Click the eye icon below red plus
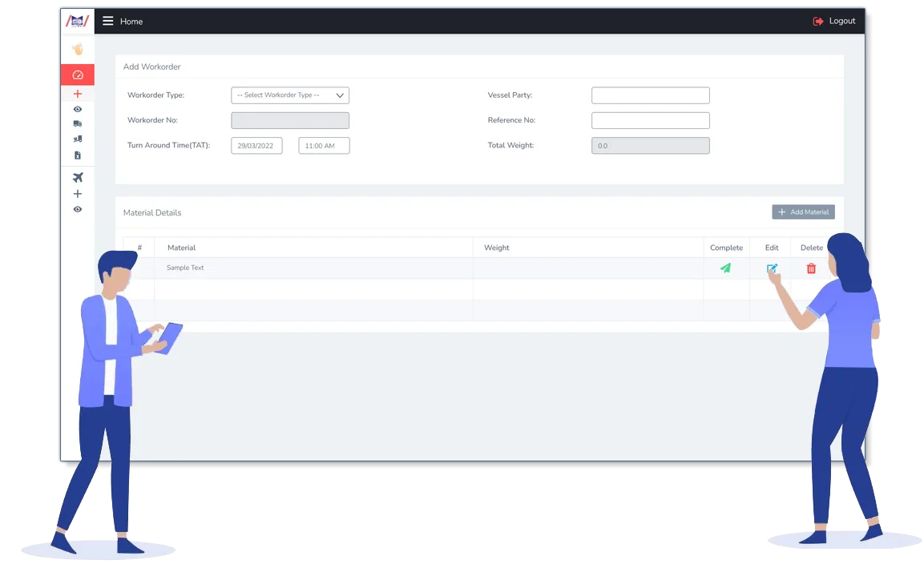Viewport: 924px width, 572px height. [x=78, y=109]
